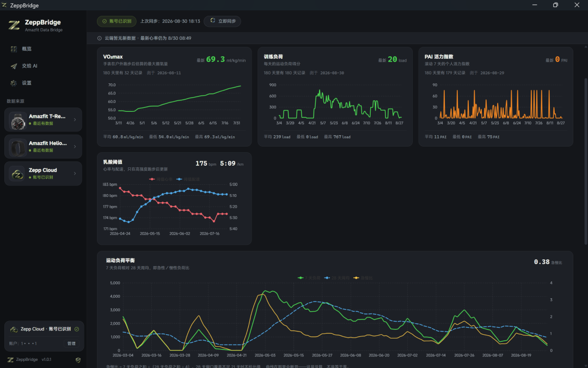Screen dimensions: 588x368
Task: Click the gear icon beside 设置
Action: click(14, 83)
